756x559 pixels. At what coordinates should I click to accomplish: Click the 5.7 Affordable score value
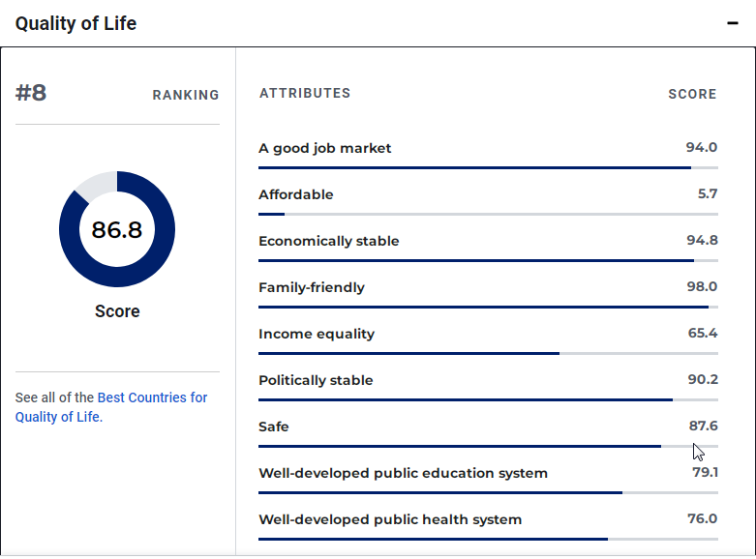click(708, 194)
